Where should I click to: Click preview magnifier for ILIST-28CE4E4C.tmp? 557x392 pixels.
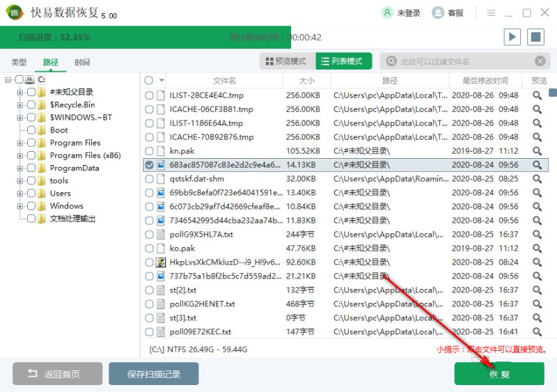(x=537, y=95)
